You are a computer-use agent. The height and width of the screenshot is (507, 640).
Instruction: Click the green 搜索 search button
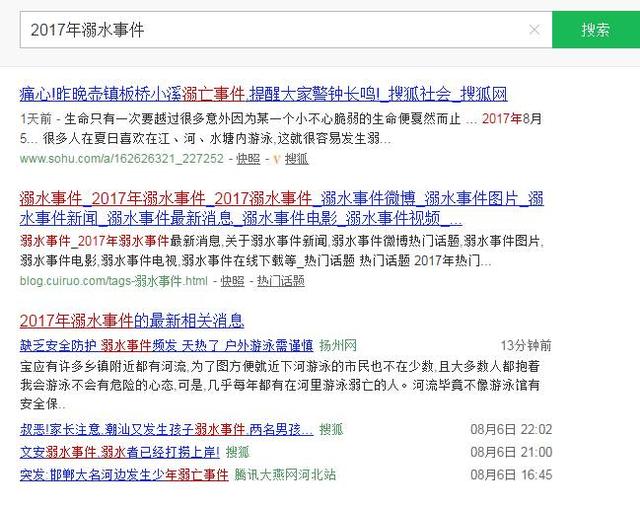click(596, 30)
